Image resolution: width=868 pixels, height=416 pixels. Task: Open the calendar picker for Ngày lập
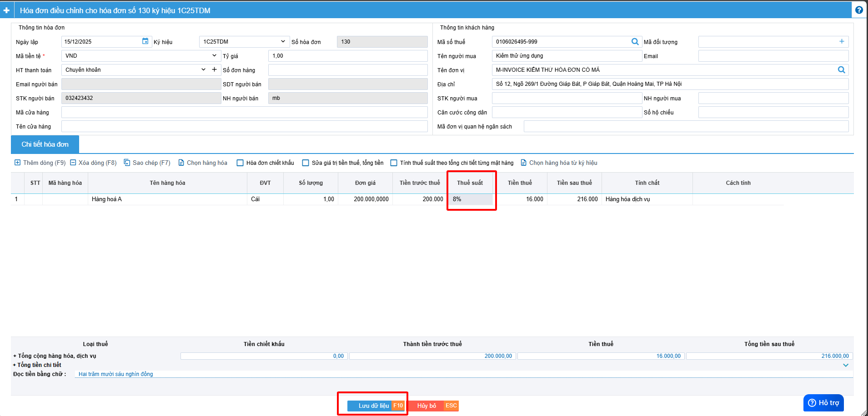click(145, 41)
